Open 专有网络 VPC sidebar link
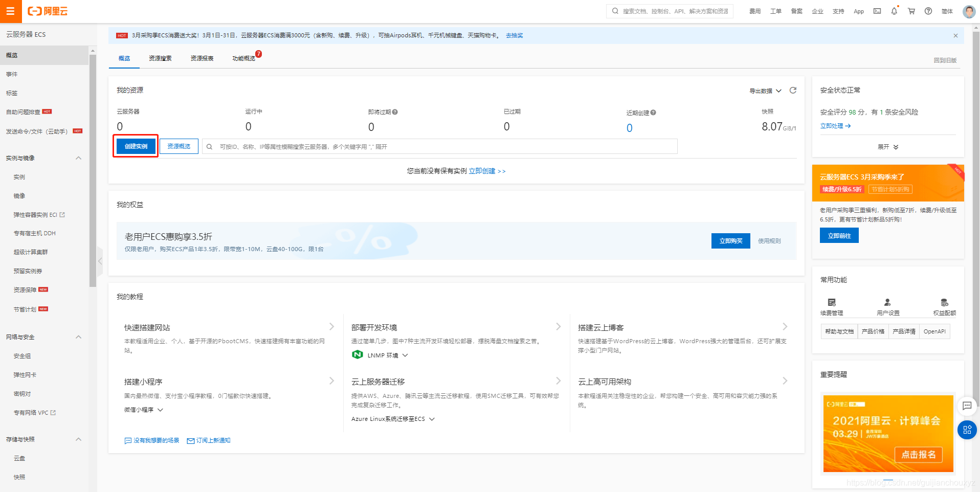The height and width of the screenshot is (492, 980). click(x=34, y=413)
